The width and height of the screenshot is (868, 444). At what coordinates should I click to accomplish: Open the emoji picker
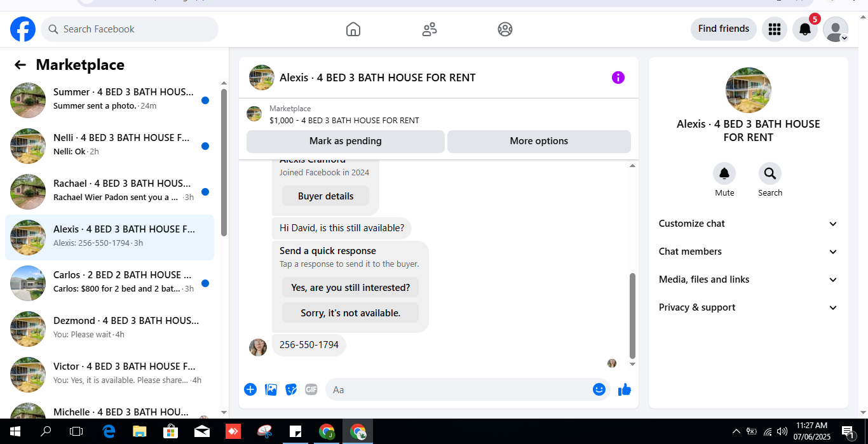599,389
